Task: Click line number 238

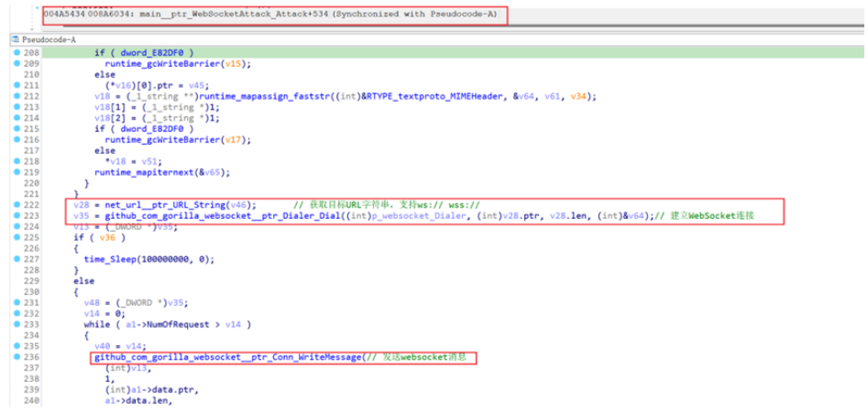Action: click(x=29, y=379)
